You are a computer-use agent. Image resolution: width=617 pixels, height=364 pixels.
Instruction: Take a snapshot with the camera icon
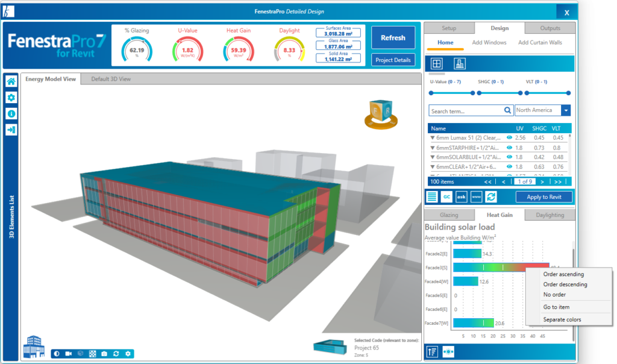tap(104, 354)
